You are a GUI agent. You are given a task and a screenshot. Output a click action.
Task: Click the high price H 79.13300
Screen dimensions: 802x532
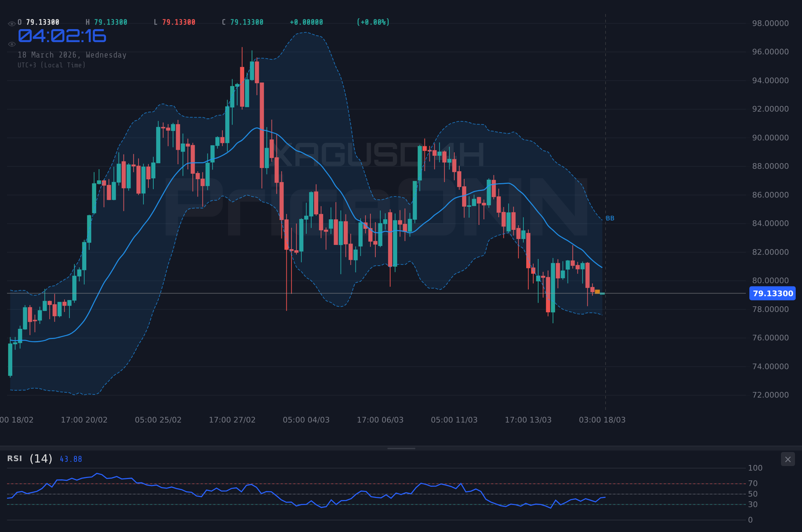tap(107, 22)
